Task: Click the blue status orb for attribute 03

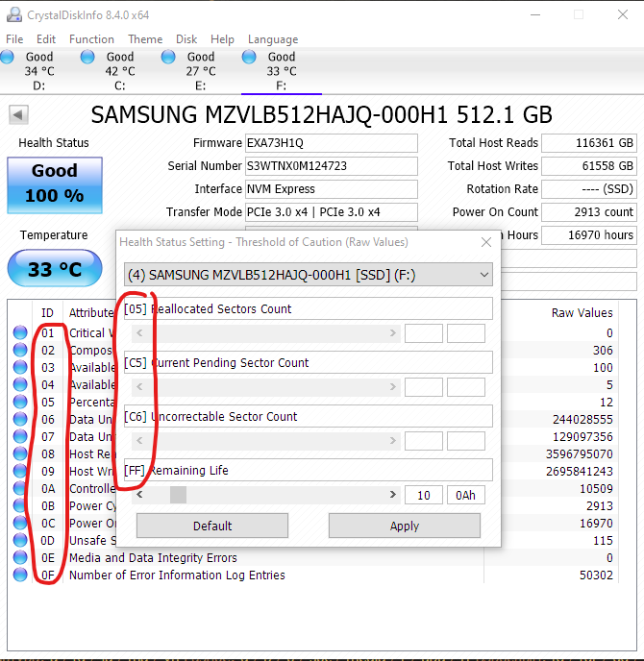Action: pos(20,367)
